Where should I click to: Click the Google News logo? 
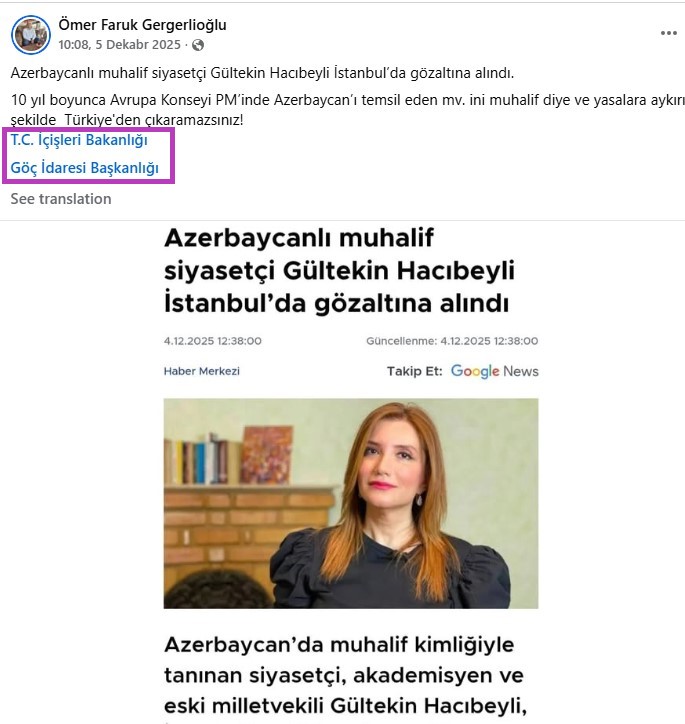click(x=494, y=371)
